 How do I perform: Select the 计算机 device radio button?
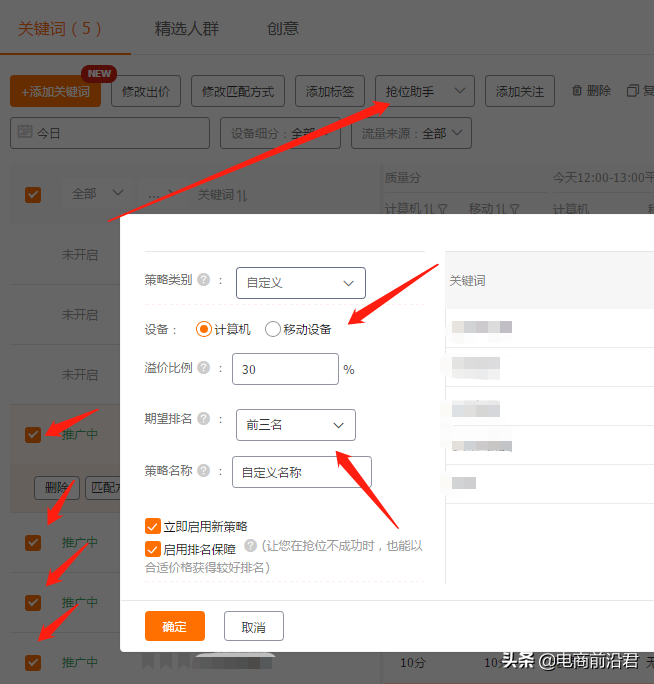[204, 329]
